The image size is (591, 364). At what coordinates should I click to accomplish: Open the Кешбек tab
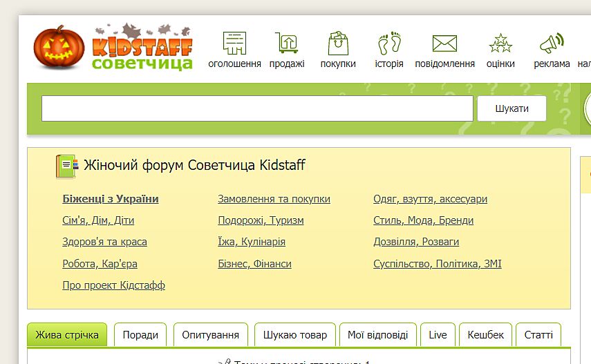485,335
